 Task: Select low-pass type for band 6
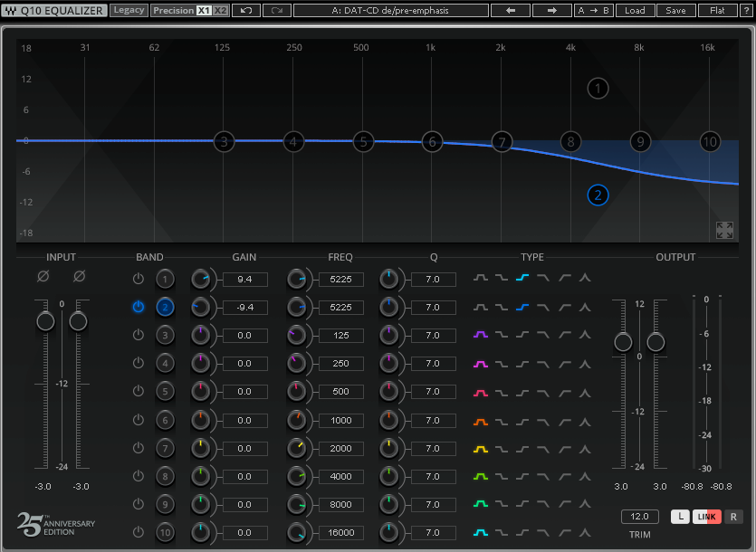click(543, 422)
